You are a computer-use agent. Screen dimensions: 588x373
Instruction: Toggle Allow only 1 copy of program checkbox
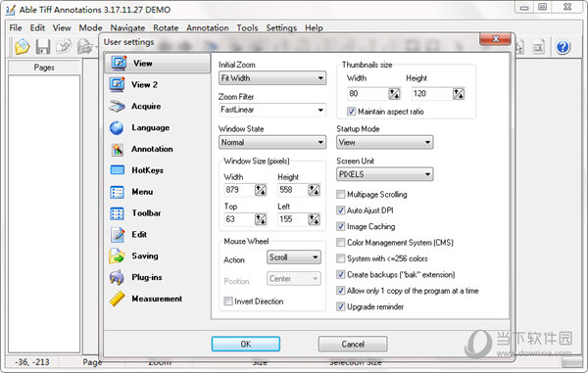[x=340, y=291]
